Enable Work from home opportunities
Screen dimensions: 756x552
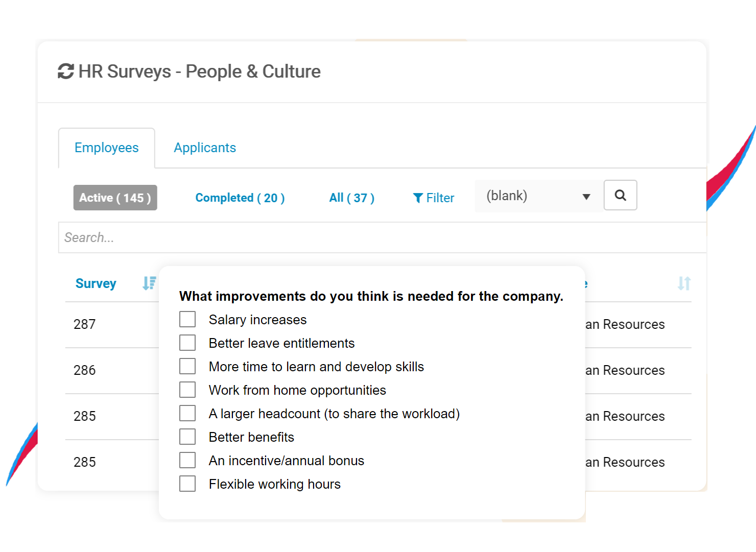[187, 389]
